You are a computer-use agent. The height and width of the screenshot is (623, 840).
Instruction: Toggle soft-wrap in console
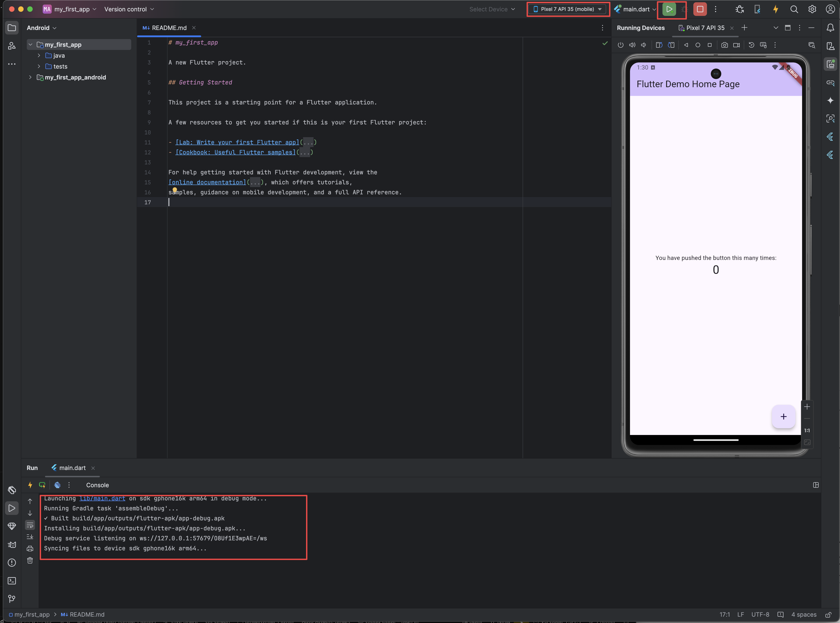(x=30, y=525)
